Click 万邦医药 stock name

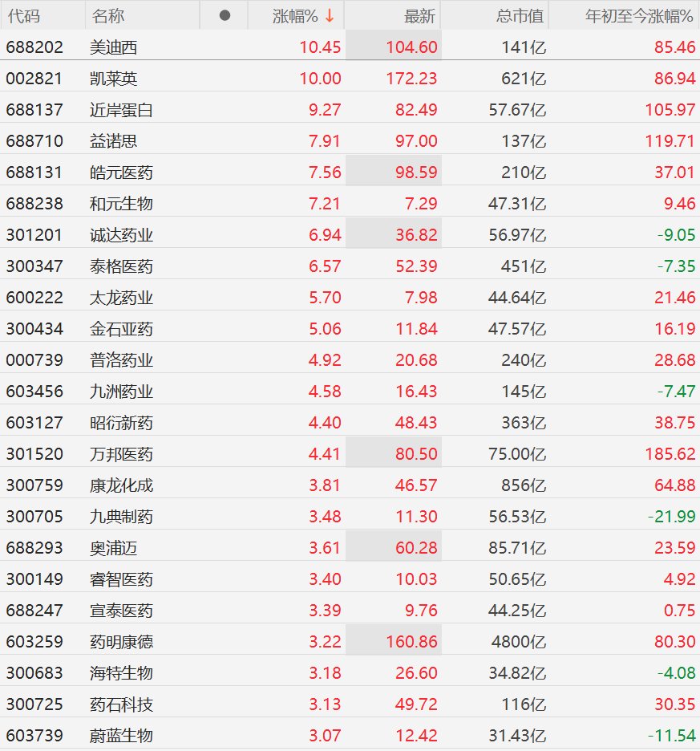click(121, 454)
